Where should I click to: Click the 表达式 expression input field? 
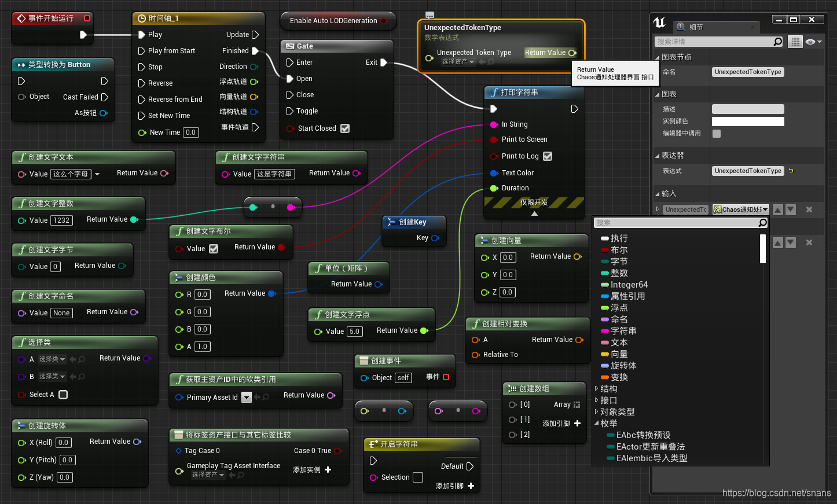pyautogui.click(x=748, y=171)
